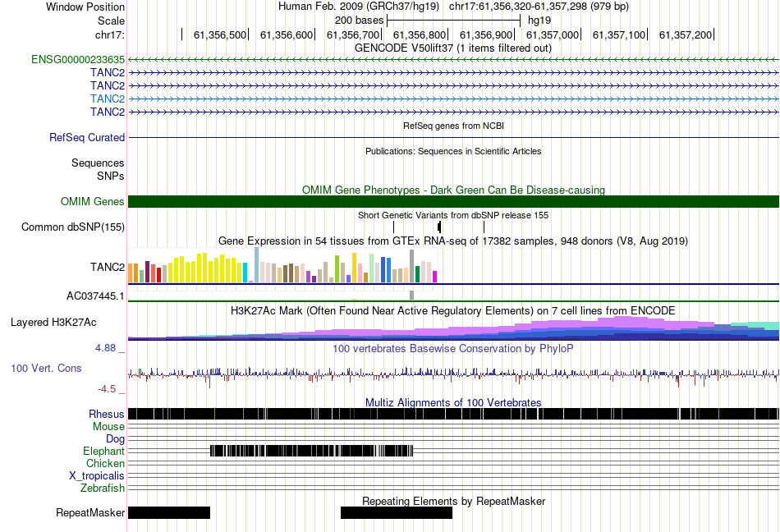Click the magenta bar ending TANC2 GTEx chart
The width and height of the screenshot is (780, 532).
coord(435,277)
